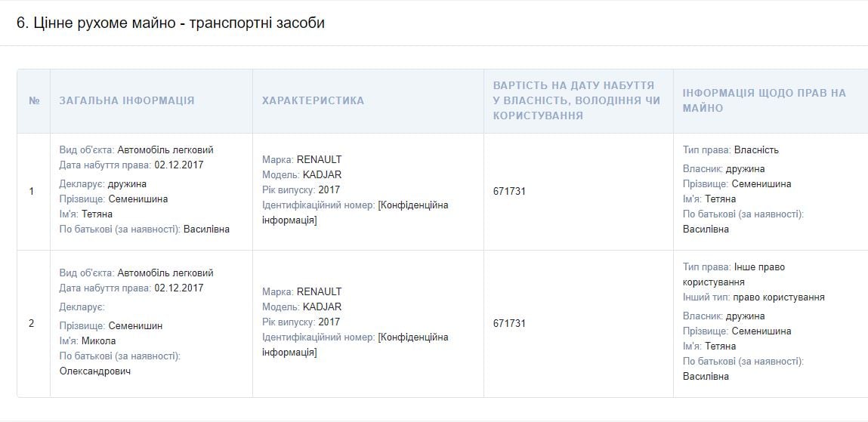Click row number 1 cell
The width and height of the screenshot is (868, 422).
[x=32, y=191]
